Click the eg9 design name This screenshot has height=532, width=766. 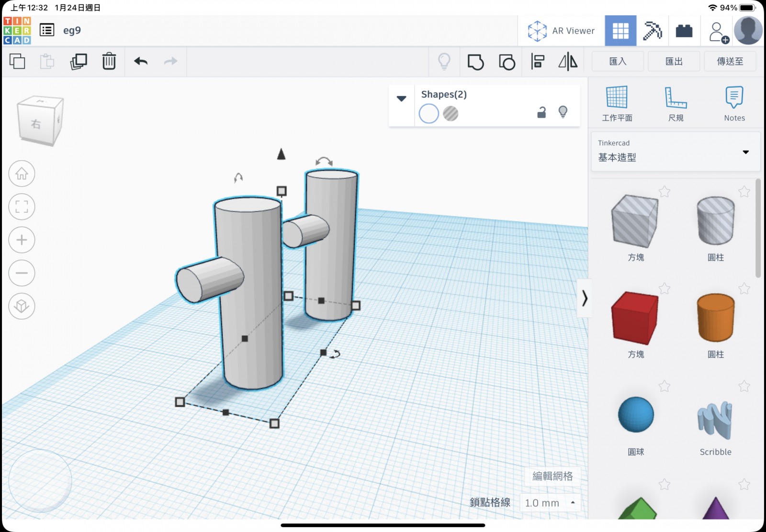pyautogui.click(x=72, y=31)
